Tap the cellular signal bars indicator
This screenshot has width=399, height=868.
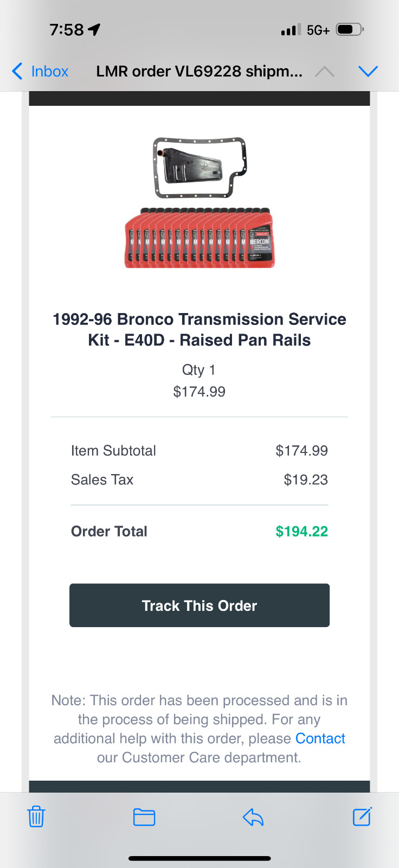[x=291, y=30]
